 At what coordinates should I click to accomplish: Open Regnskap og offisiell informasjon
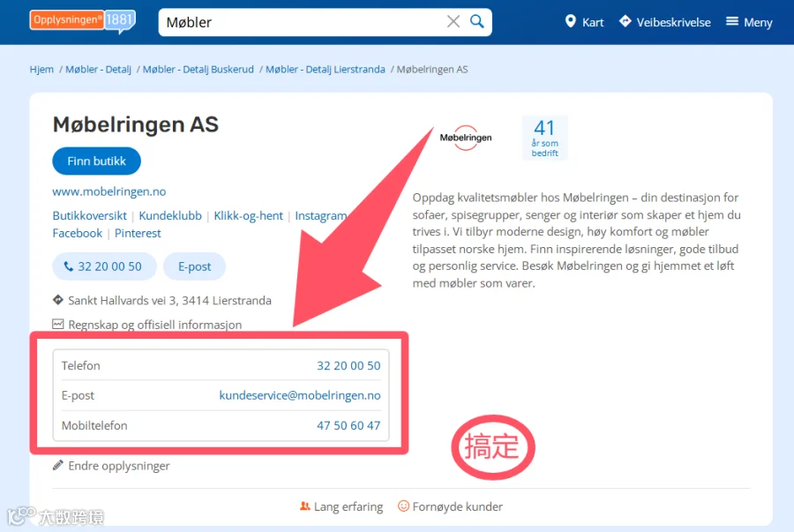[x=147, y=325]
